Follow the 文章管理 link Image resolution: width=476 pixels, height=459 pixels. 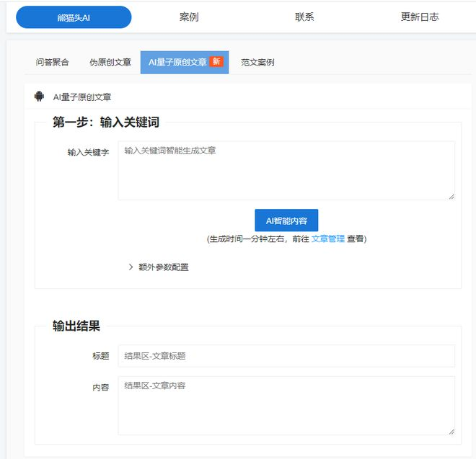[327, 239]
